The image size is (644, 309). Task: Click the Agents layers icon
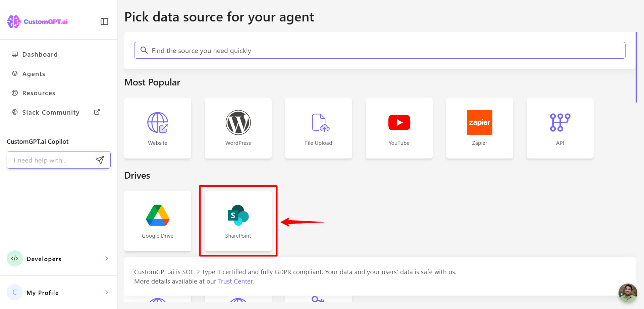[15, 73]
